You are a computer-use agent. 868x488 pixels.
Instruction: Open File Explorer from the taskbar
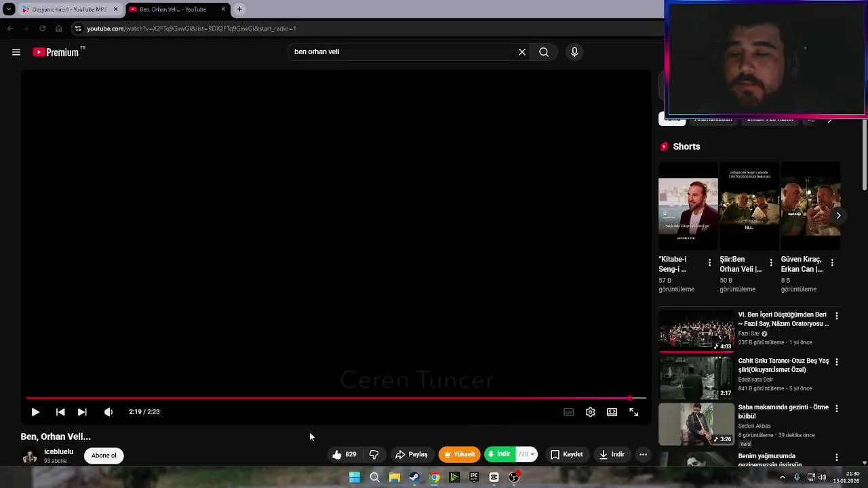[x=394, y=477]
